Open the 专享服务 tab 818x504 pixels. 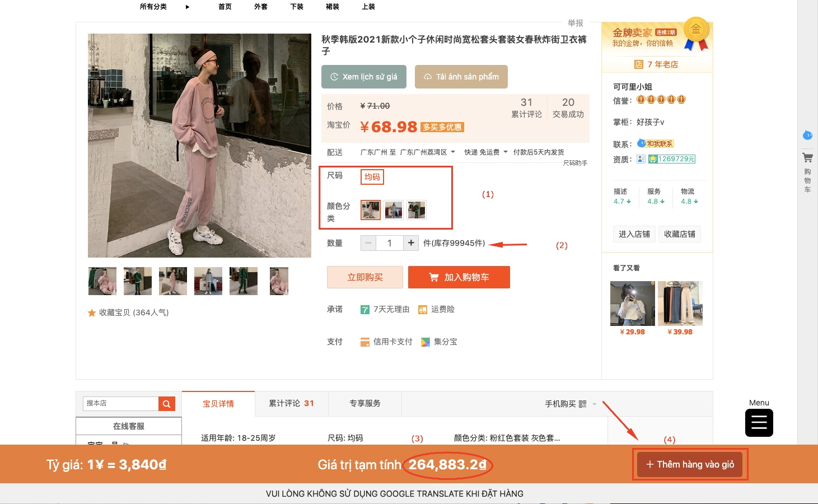pos(364,404)
